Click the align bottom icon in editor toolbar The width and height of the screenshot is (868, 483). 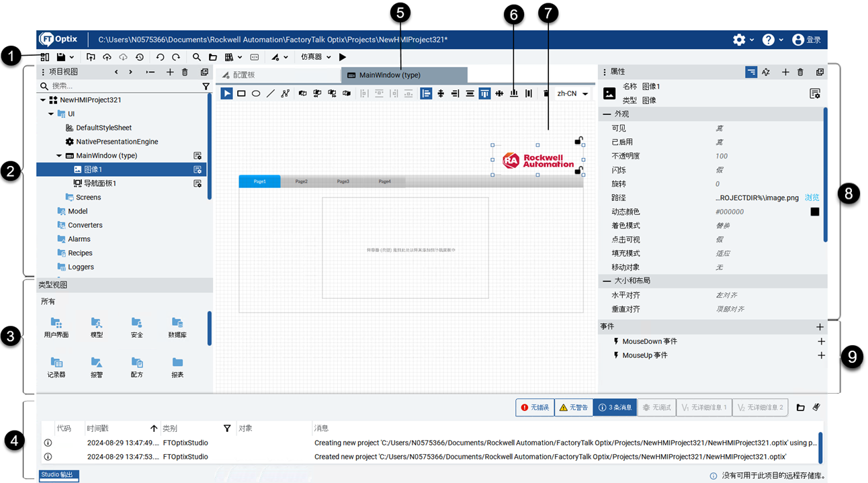click(514, 94)
